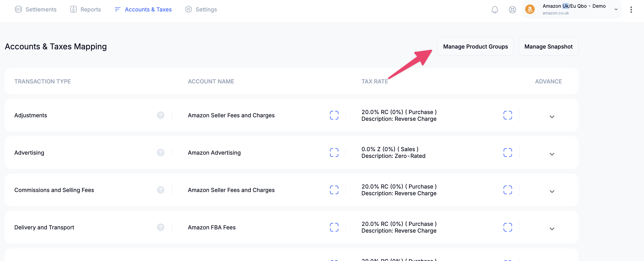Screen dimensions: 644x261
Task: Click the Reports file icon
Action: pos(73,9)
